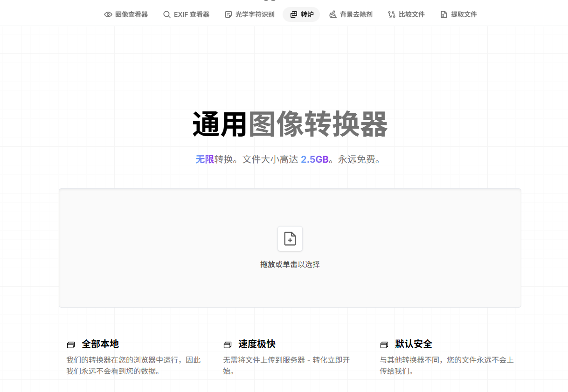Click inside the file upload dropzone area
The height and width of the screenshot is (392, 568).
[290, 248]
